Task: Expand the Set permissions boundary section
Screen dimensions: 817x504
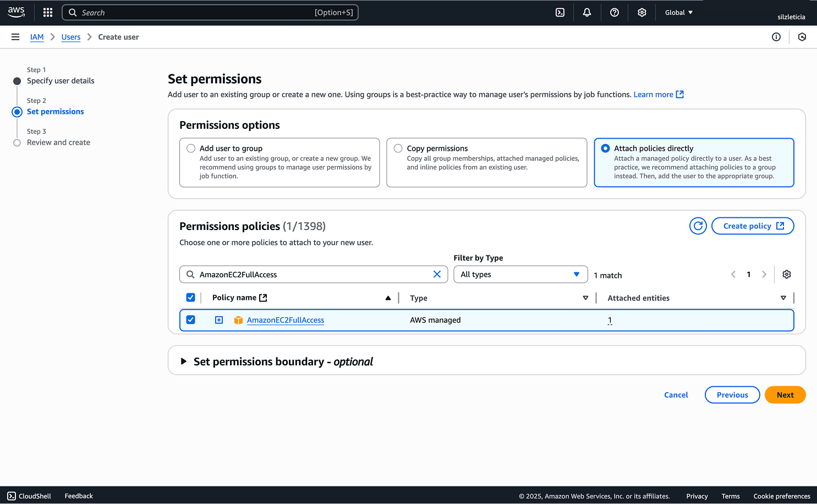Action: pos(184,361)
